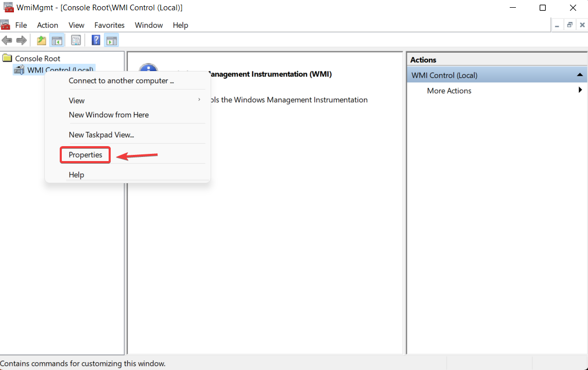Click New Window from Here
This screenshot has height=370, width=588.
(x=109, y=115)
